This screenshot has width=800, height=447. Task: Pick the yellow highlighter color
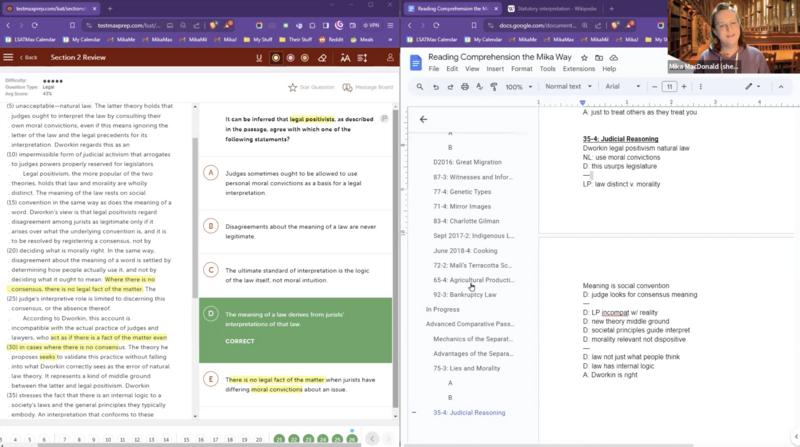click(276, 57)
